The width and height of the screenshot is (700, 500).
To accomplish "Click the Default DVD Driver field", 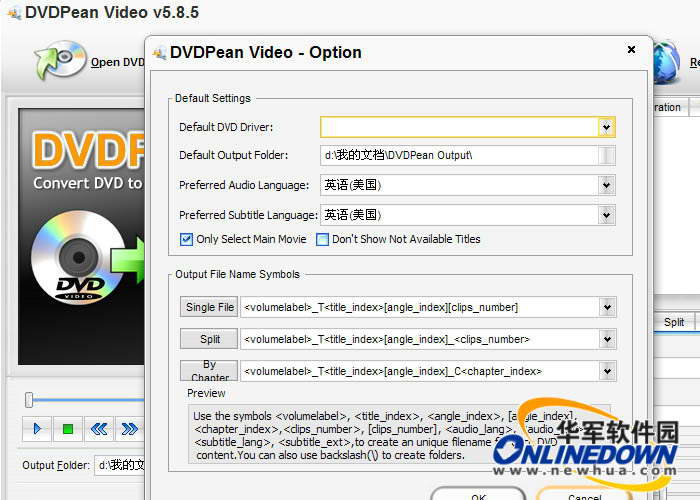I will tap(459, 127).
